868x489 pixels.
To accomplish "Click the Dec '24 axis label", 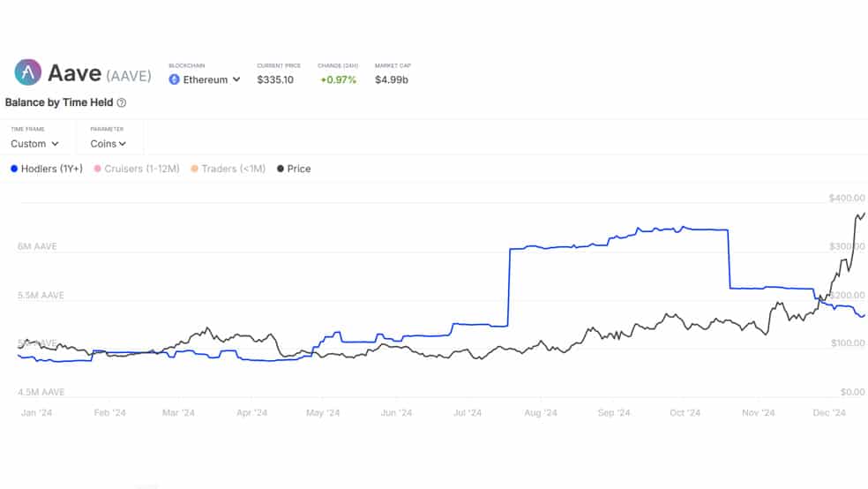I will click(829, 412).
